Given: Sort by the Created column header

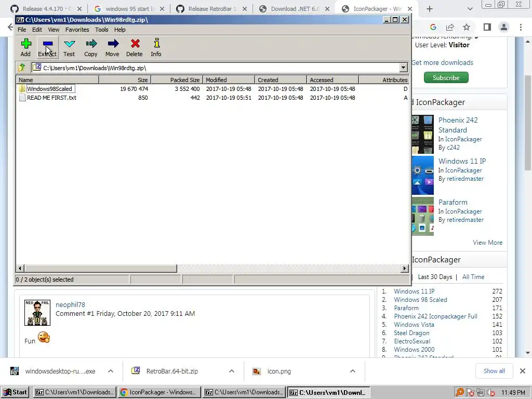Looking at the screenshot, I should tap(281, 79).
